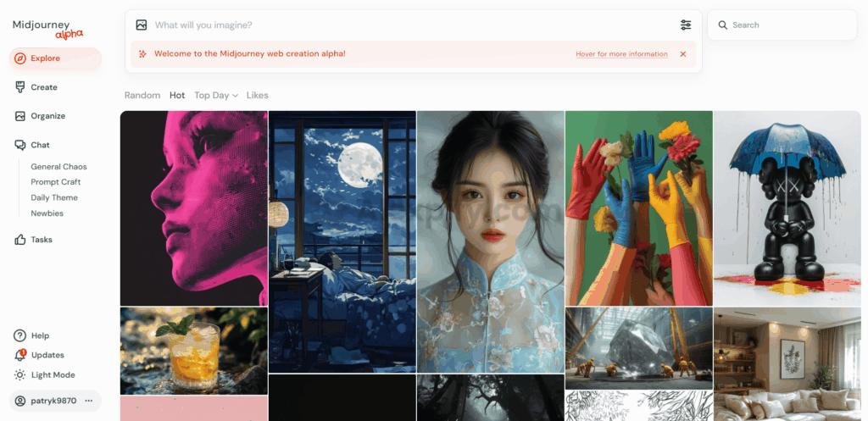Enter the Prompt Craft chat room
Screen dimensions: 868x421
[x=56, y=182]
